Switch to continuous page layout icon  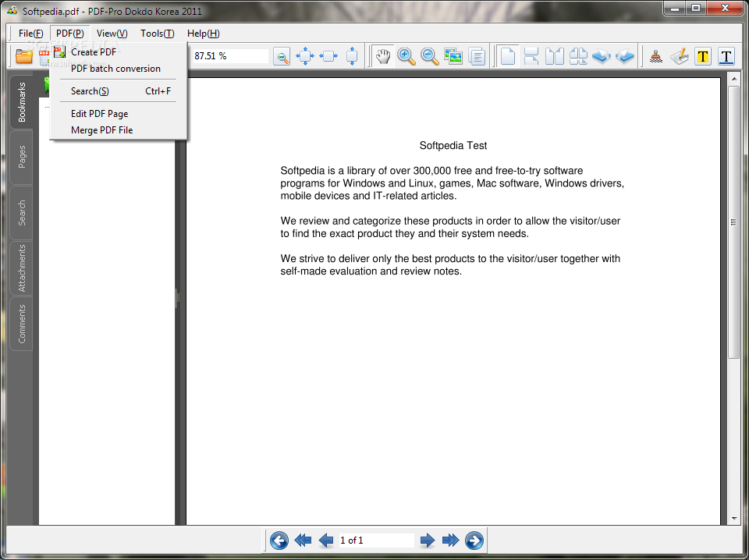(x=531, y=56)
